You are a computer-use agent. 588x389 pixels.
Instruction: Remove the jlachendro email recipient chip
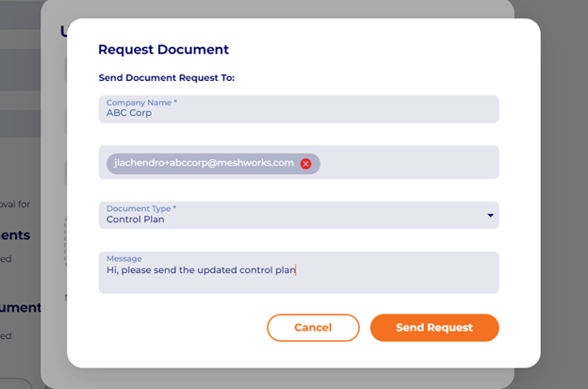pyautogui.click(x=305, y=163)
